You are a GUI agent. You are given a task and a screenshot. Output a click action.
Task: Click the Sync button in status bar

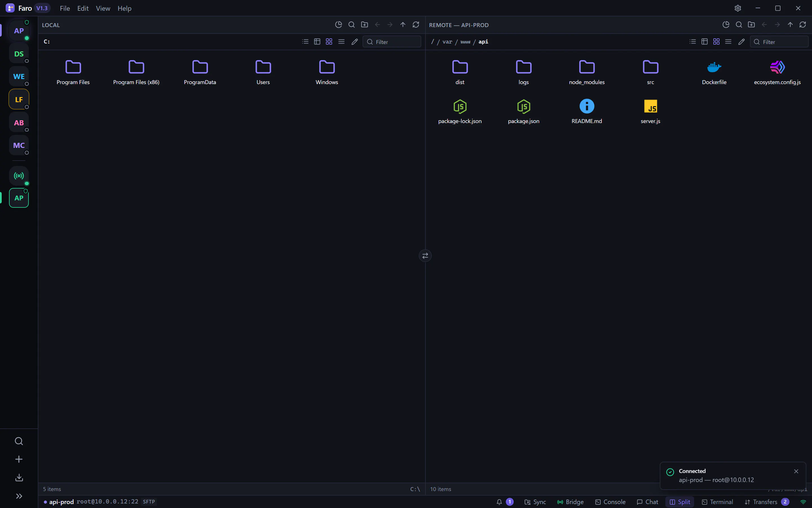tap(535, 502)
